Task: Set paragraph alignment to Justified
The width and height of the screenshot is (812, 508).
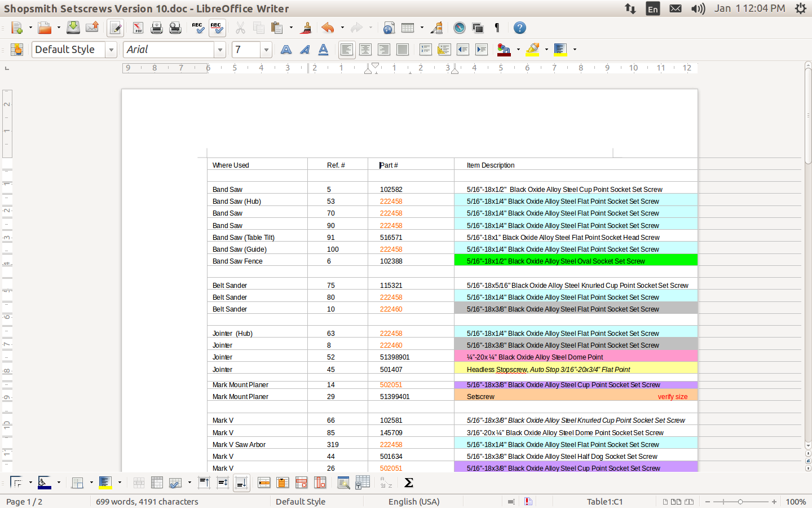Action: [403, 50]
